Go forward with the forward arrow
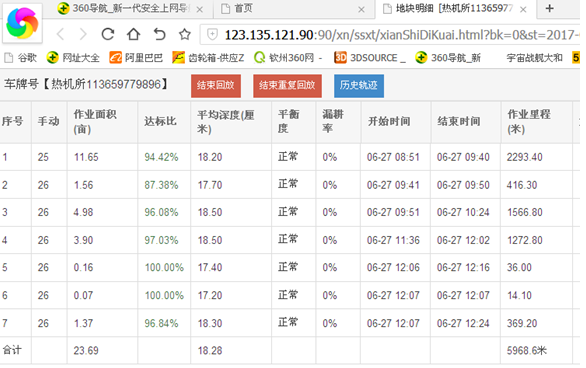Image resolution: width=586 pixels, height=368 pixels. click(83, 35)
